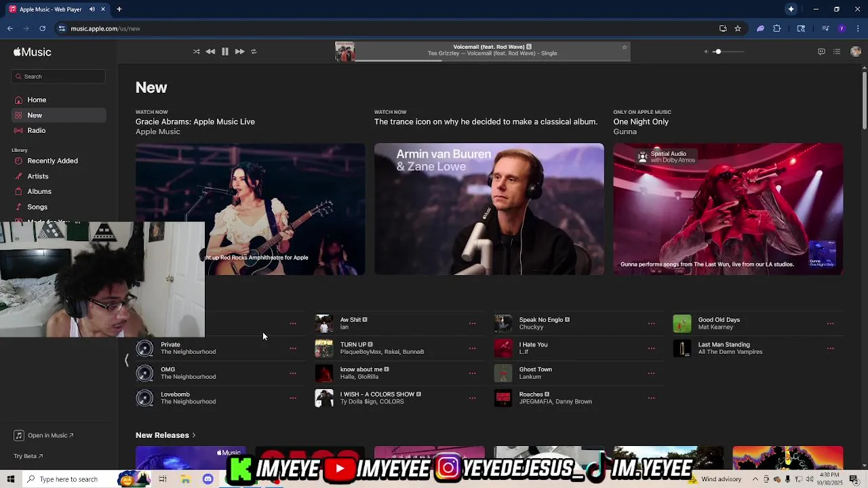Screen dimensions: 868x488
Task: Open Recently Added in library
Action: pos(59,161)
